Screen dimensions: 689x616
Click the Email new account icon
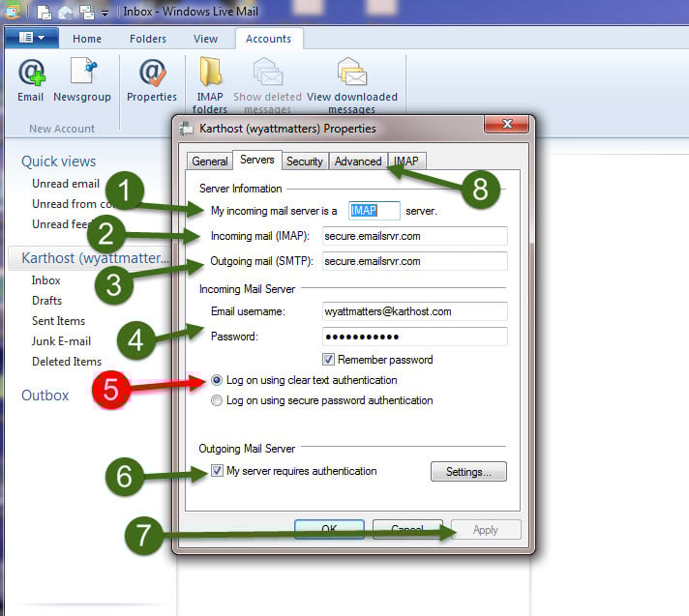click(x=31, y=73)
